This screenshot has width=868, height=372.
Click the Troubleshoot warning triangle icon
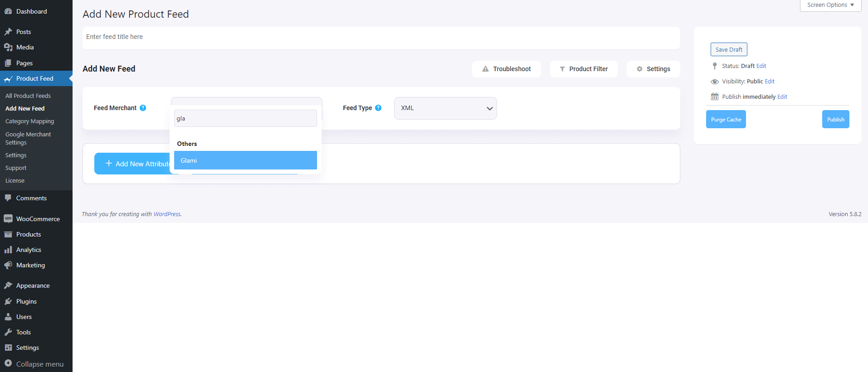point(486,69)
